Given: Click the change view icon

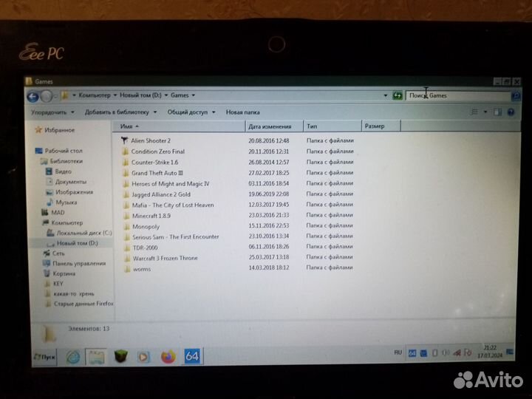Looking at the screenshot, I should tap(474, 112).
